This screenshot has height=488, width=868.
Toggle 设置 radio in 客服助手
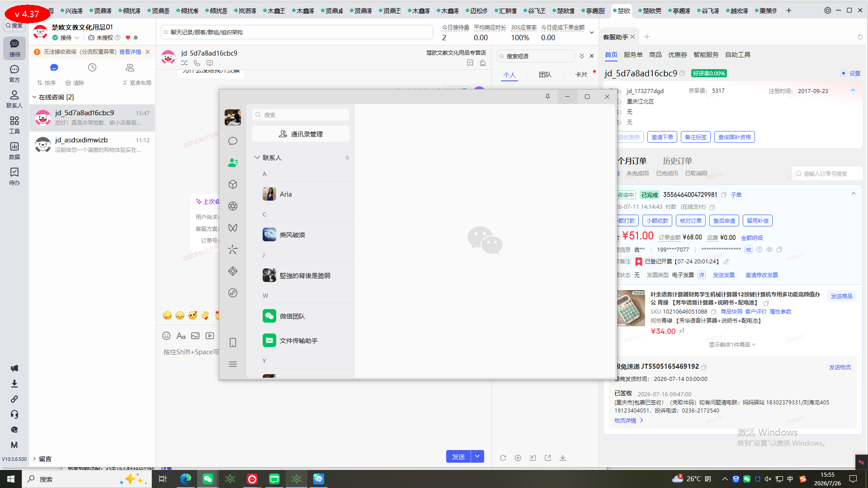(x=844, y=73)
